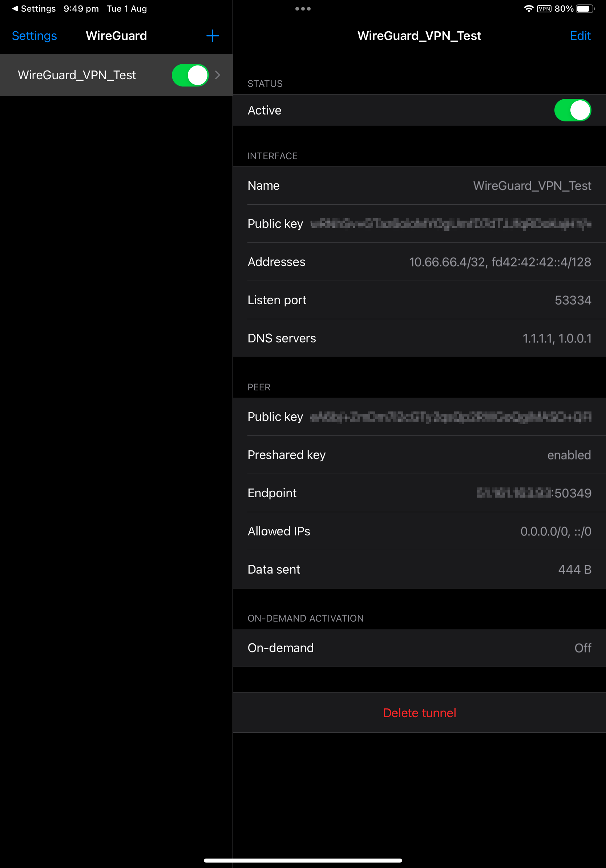Image resolution: width=606 pixels, height=868 pixels.
Task: Tap the VPN badge in the status bar
Action: 544,8
